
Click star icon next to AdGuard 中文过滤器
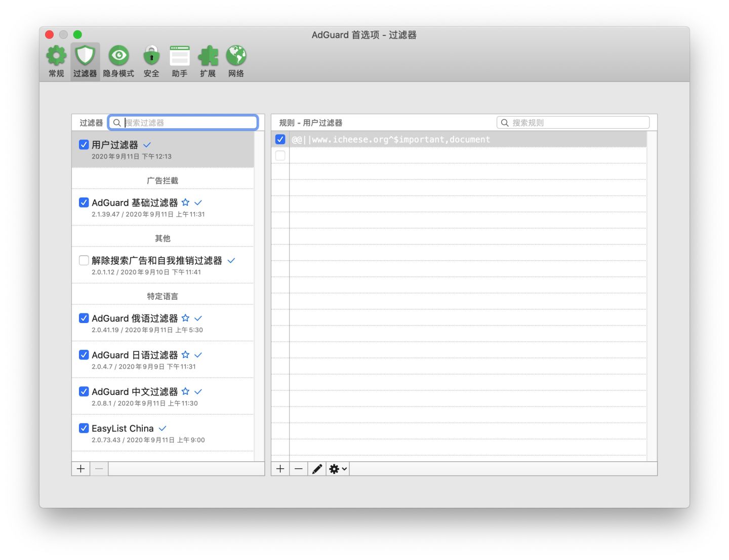coord(185,391)
